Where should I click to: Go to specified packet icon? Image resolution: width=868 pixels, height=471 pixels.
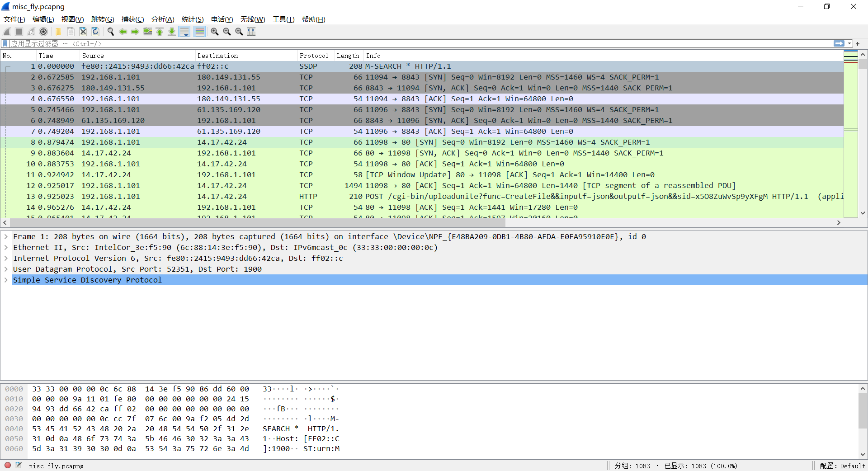point(147,32)
